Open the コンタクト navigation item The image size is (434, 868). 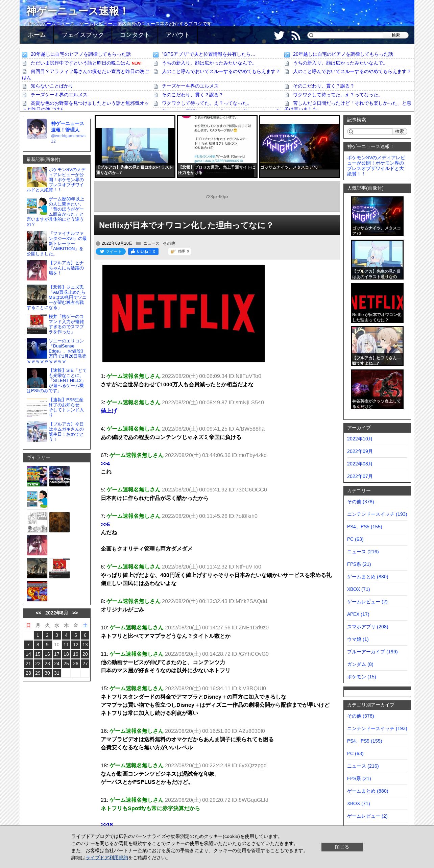[135, 35]
